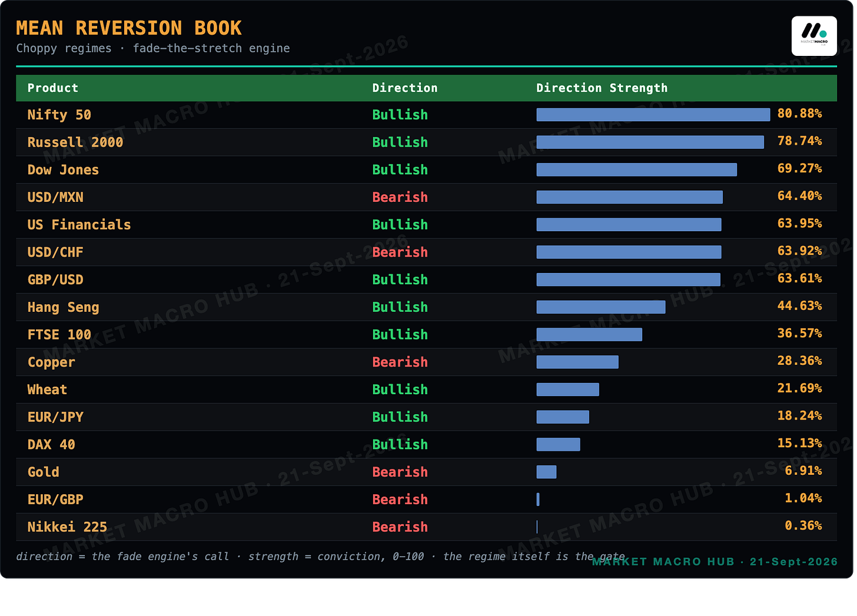Click the 28.36% strength value
The width and height of the screenshot is (857, 616).
[799, 360]
